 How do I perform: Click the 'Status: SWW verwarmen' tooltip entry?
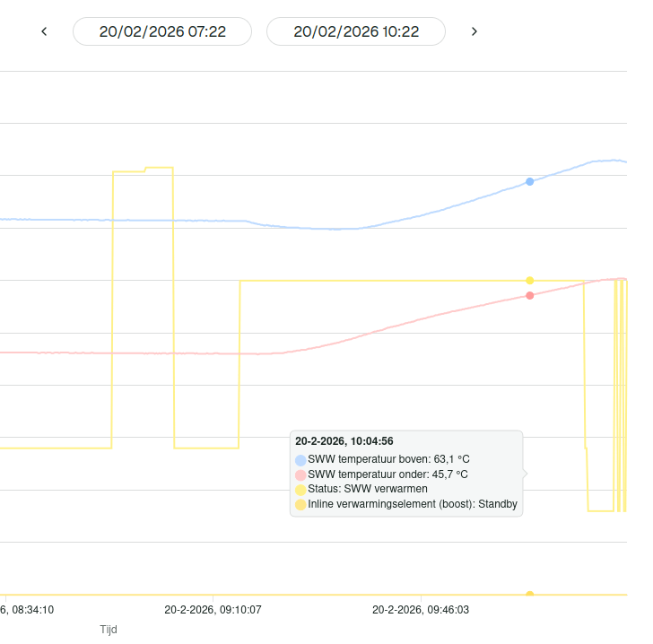click(368, 490)
